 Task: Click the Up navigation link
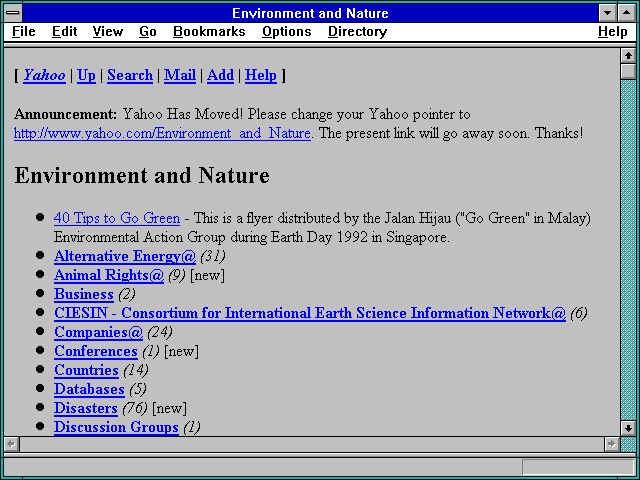click(x=86, y=76)
